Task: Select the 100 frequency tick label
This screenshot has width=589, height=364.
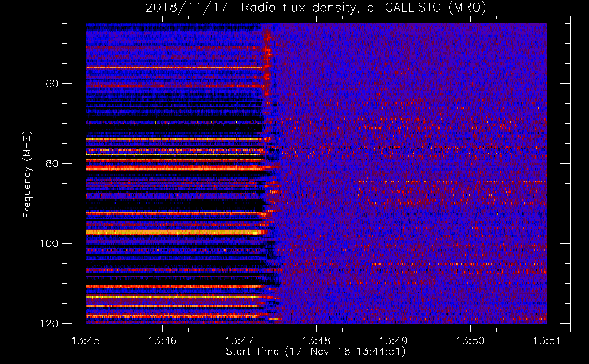Action: coord(48,244)
